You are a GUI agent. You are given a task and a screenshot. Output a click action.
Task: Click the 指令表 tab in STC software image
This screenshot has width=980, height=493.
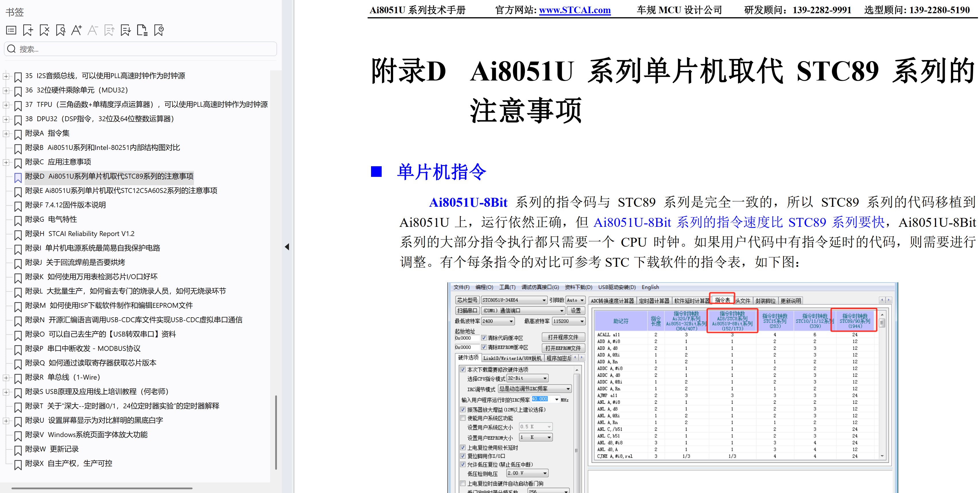tap(722, 300)
